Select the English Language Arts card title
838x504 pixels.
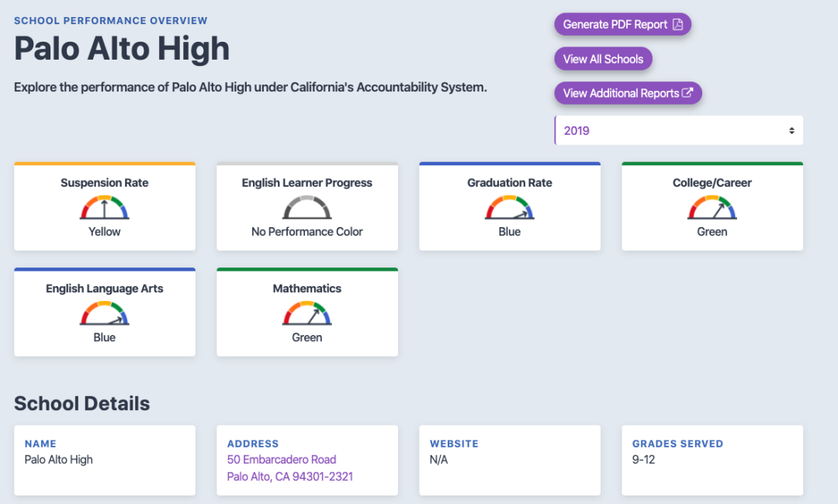coord(105,288)
